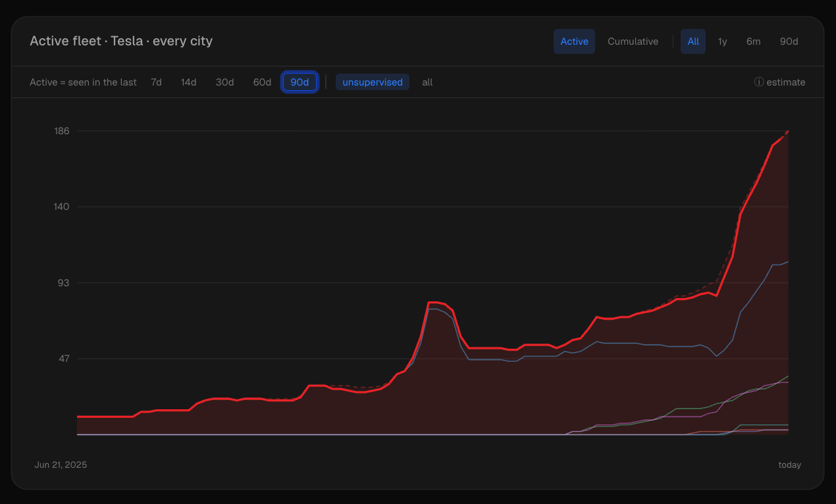The width and height of the screenshot is (836, 504).
Task: Set active window to 14d
Action: coord(189,82)
